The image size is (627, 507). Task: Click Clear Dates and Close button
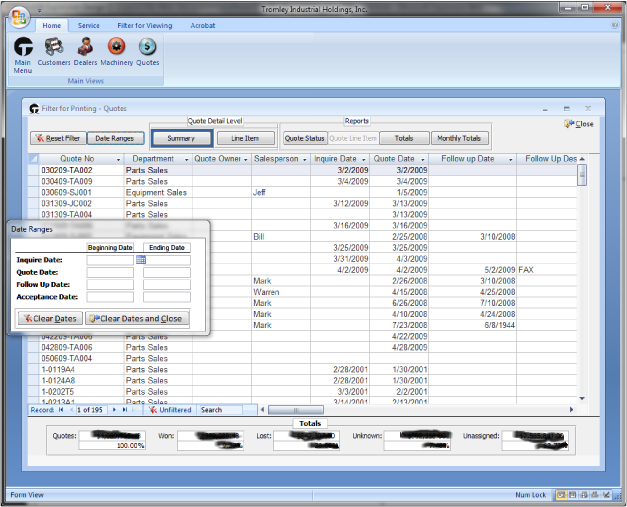[137, 319]
